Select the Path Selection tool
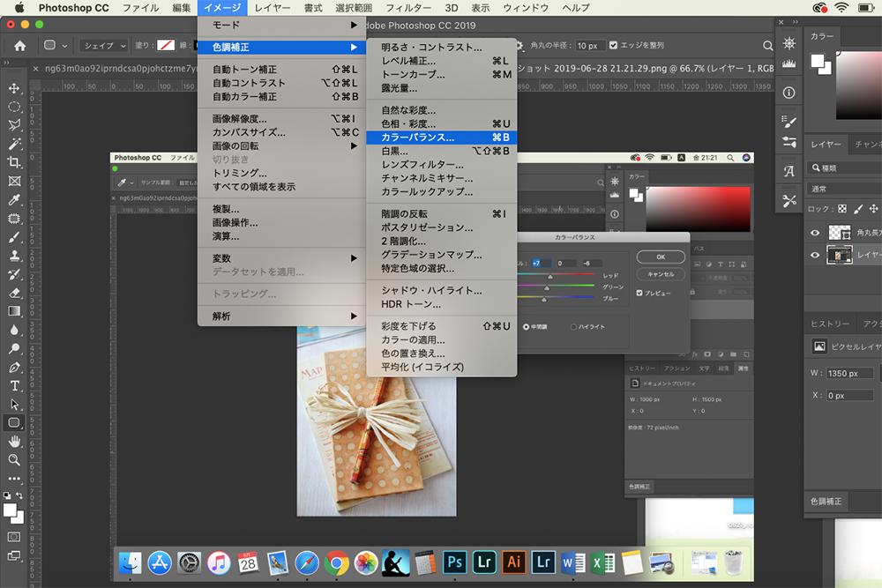Image resolution: width=882 pixels, height=588 pixels. [14, 404]
